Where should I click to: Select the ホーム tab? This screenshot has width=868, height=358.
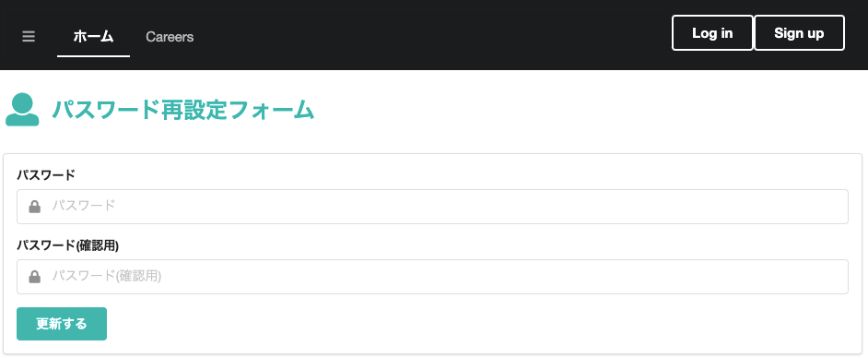[94, 37]
